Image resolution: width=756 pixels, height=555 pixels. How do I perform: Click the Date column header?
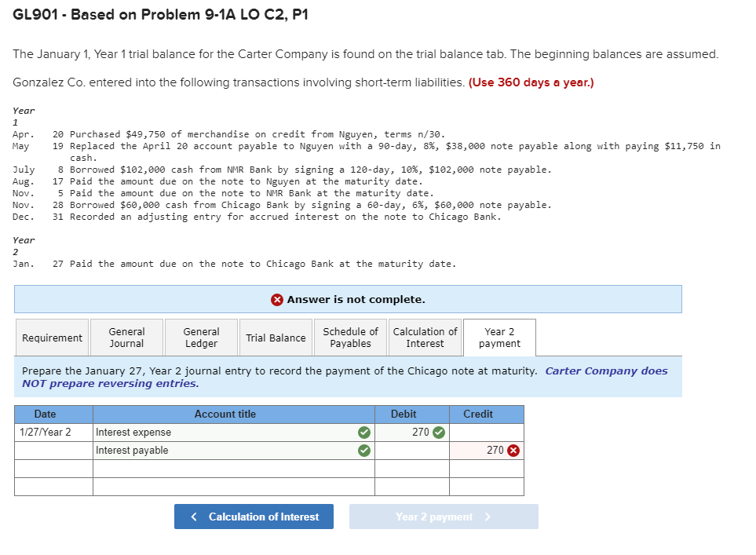53,414
